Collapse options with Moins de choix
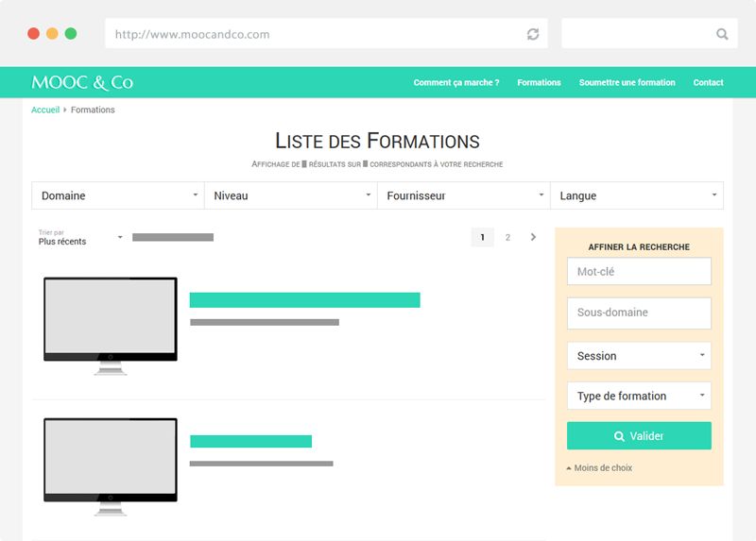This screenshot has width=756, height=541. 601,468
